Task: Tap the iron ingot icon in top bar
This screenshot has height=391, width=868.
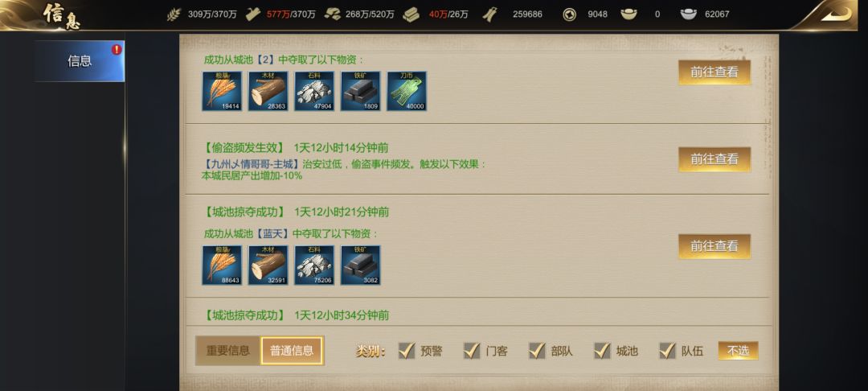Action: (411, 14)
